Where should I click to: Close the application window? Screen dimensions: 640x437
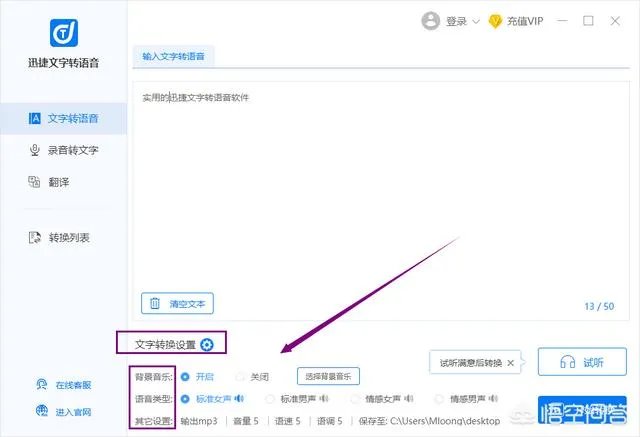tap(615, 21)
